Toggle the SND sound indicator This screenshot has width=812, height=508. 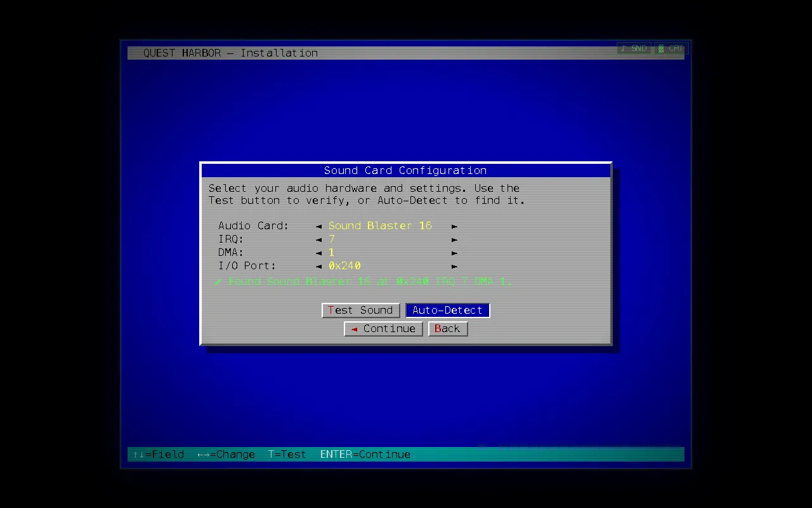pyautogui.click(x=634, y=48)
